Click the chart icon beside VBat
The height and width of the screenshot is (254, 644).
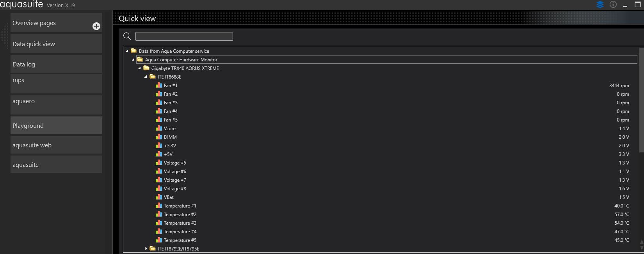point(159,197)
